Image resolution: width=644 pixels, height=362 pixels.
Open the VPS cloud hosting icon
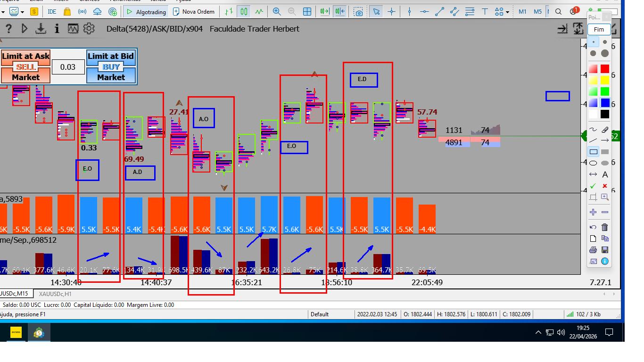pyautogui.click(x=97, y=12)
